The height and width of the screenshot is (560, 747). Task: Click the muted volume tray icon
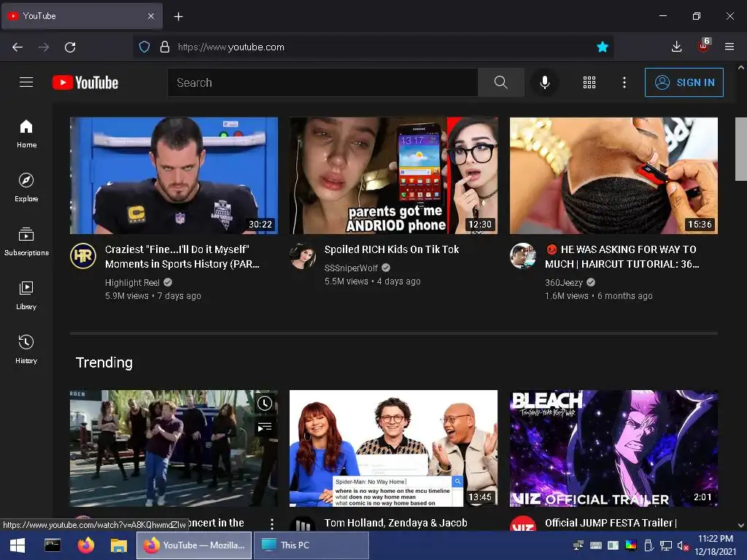[x=683, y=545]
